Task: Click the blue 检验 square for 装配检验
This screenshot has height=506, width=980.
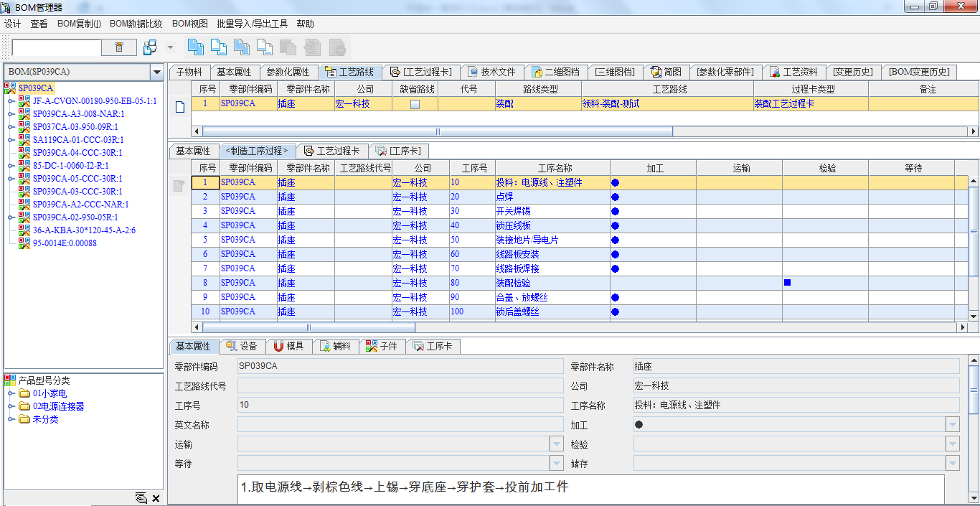Action: coord(787,283)
